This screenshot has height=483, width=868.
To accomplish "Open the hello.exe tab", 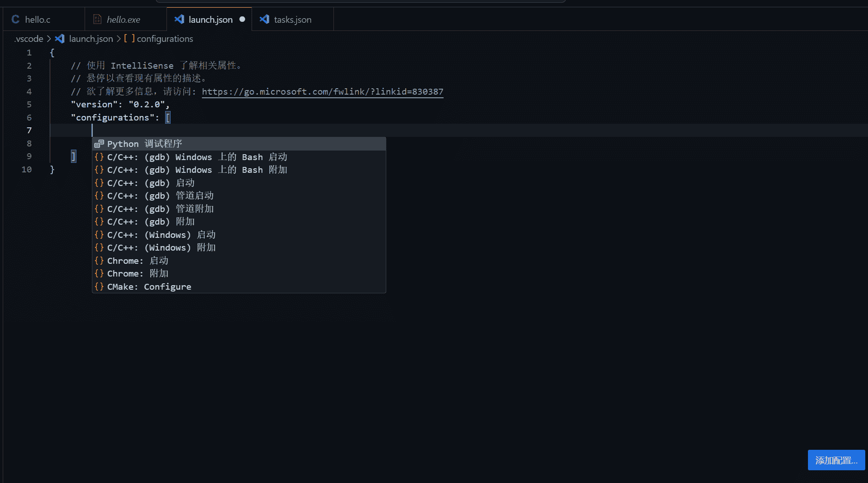I will point(126,20).
